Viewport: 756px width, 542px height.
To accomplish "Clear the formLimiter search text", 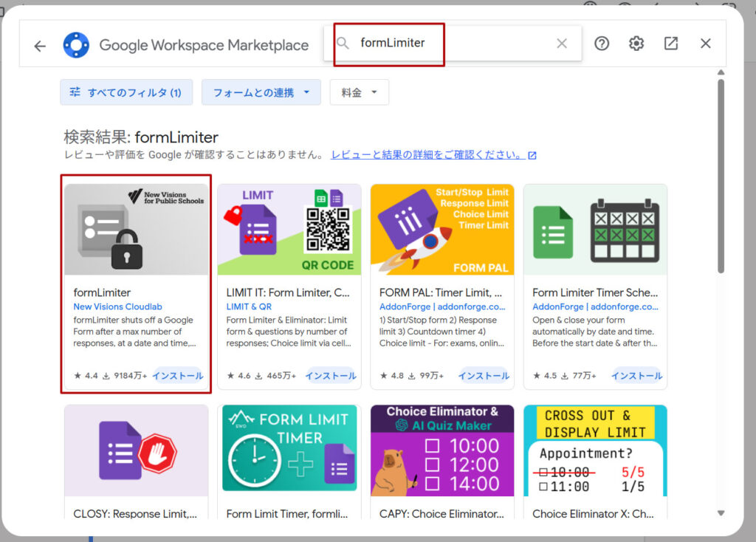I will 562,44.
